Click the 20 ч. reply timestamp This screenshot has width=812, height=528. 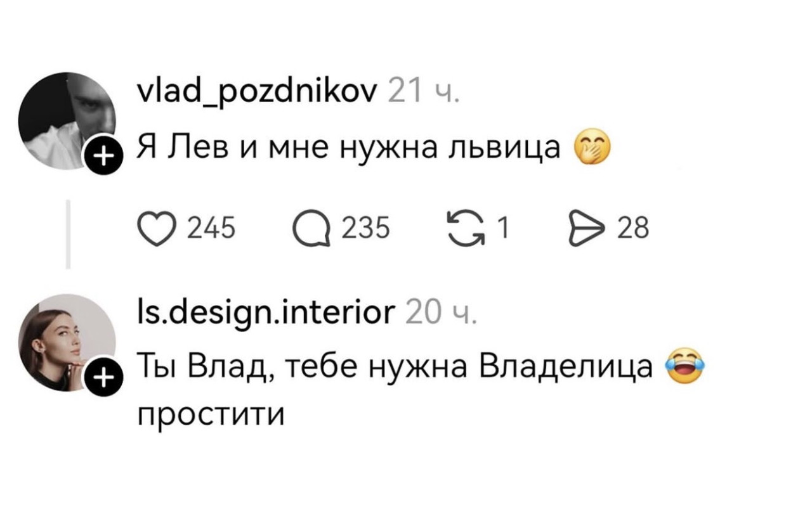point(434,314)
